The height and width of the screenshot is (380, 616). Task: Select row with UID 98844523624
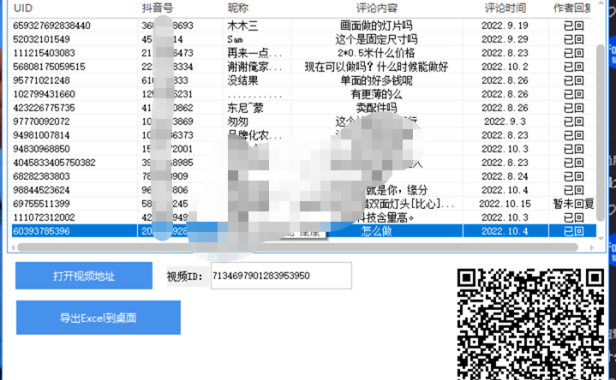(304, 190)
